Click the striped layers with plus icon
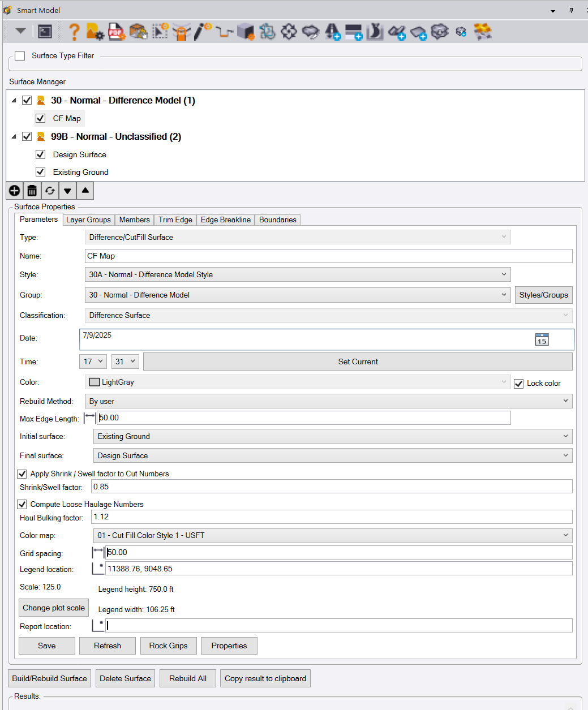 [354, 32]
